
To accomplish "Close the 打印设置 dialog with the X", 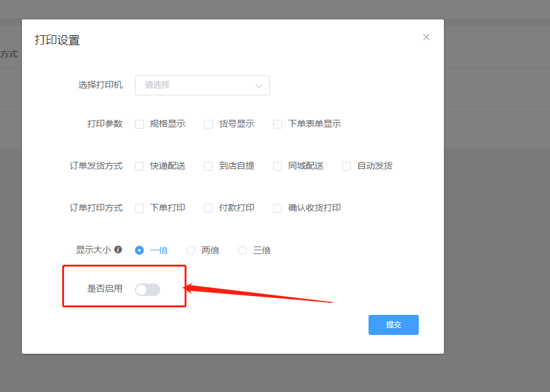I will 426,37.
